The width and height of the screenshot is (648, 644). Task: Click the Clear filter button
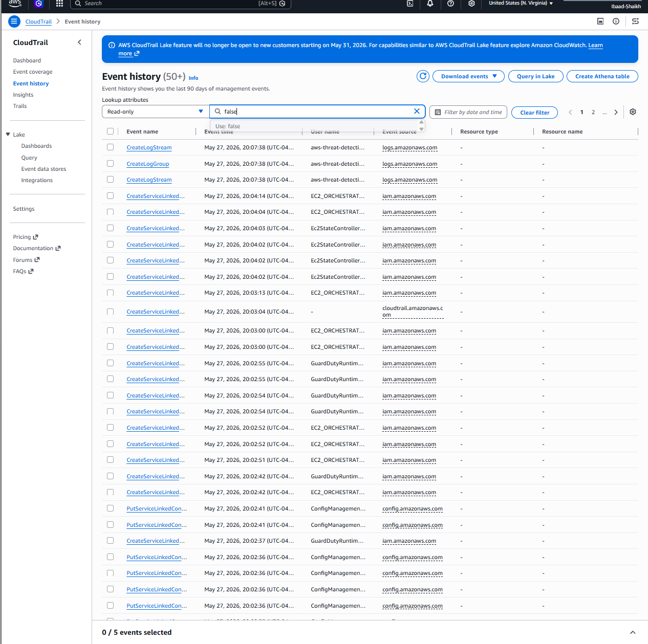[x=534, y=113]
